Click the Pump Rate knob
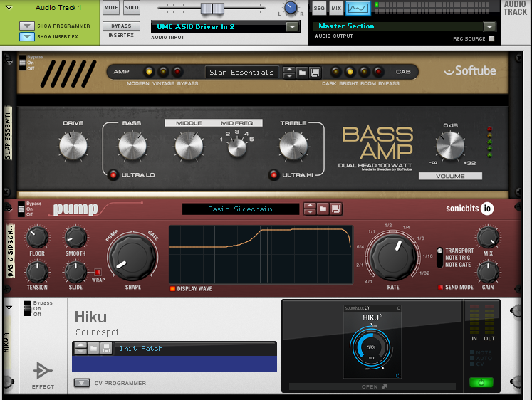The image size is (532, 400). click(x=394, y=256)
